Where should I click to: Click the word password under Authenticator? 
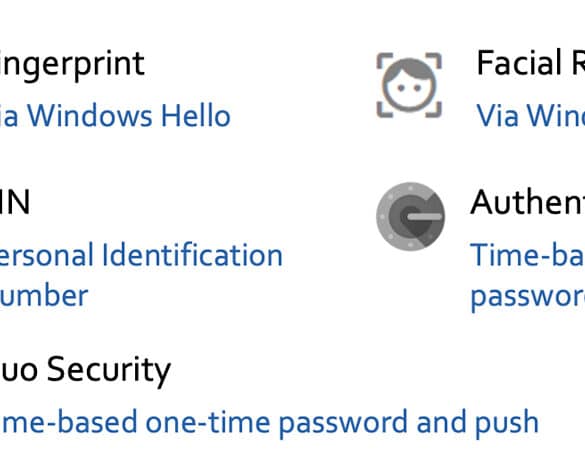(x=528, y=298)
